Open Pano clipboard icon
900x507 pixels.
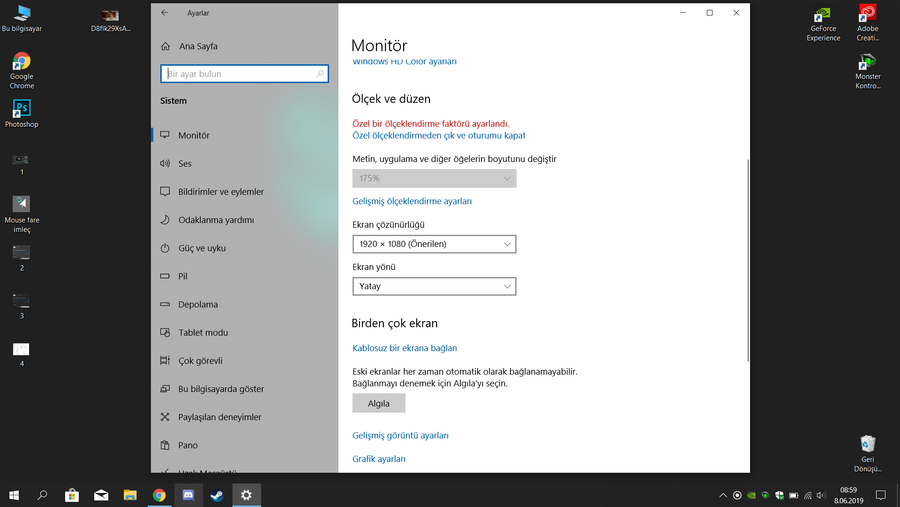[x=165, y=445]
